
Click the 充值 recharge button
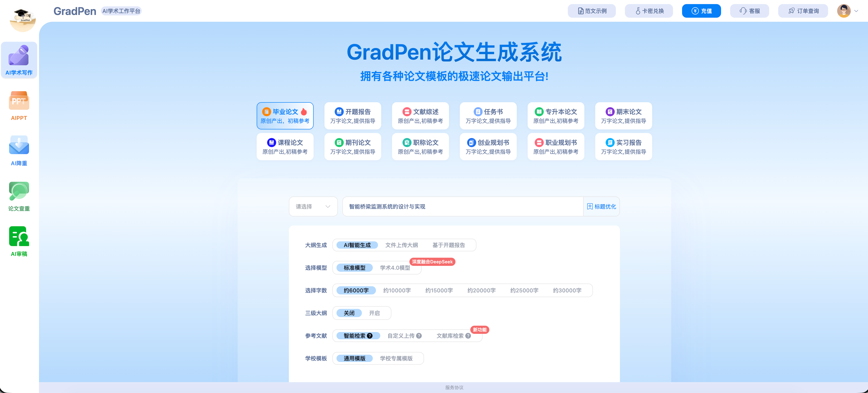coord(701,11)
